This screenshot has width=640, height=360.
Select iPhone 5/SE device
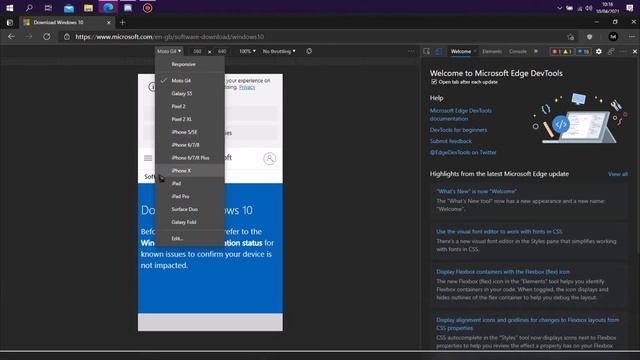(190, 132)
